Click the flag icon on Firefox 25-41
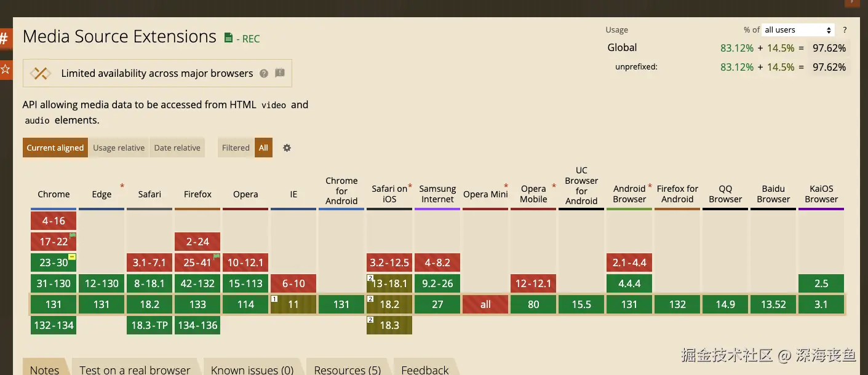Viewport: 868px width, 375px height. tap(217, 256)
